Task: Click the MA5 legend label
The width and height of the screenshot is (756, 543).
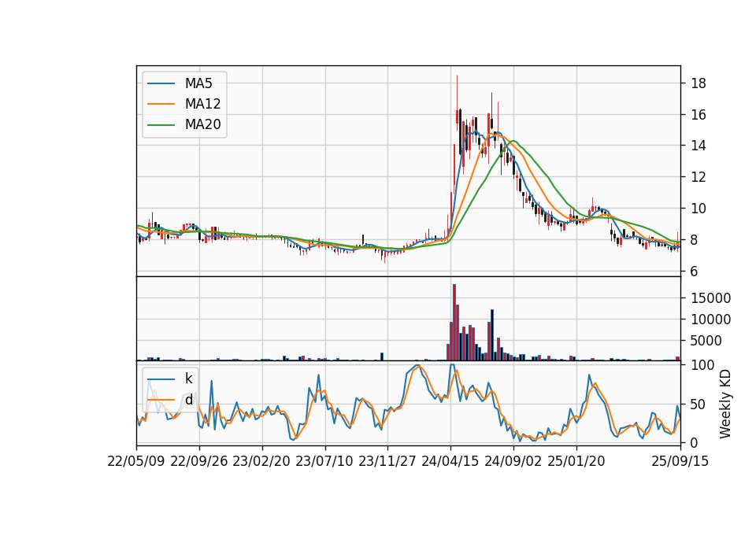Action: (x=198, y=83)
